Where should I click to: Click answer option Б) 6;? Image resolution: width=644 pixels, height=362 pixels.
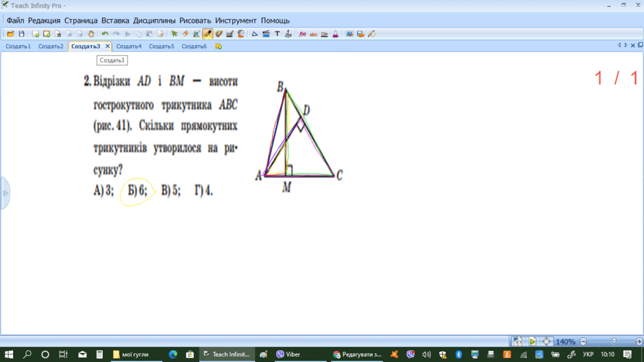click(137, 190)
